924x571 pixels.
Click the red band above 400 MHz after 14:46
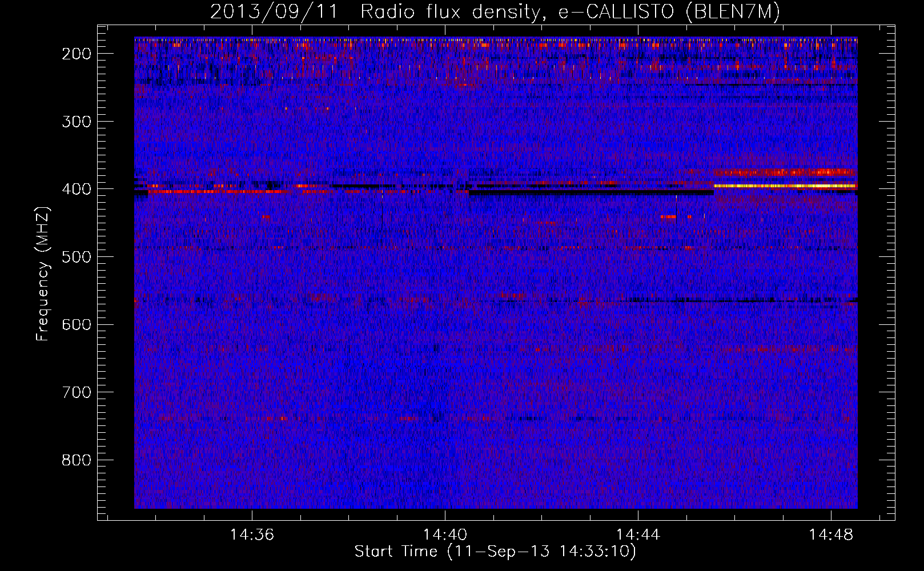(x=785, y=172)
